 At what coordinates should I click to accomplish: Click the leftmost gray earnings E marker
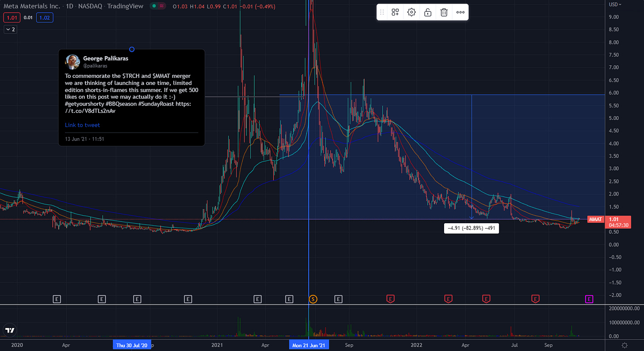click(57, 299)
